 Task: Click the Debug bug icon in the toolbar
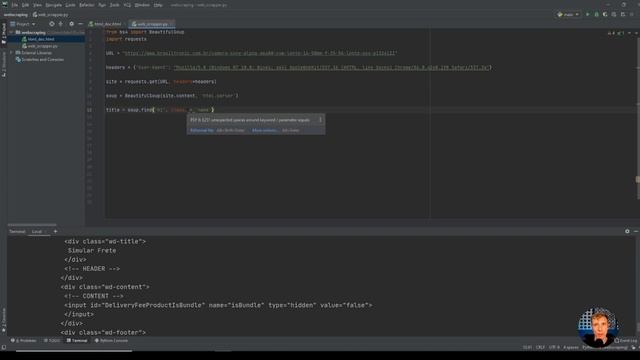[x=596, y=14]
